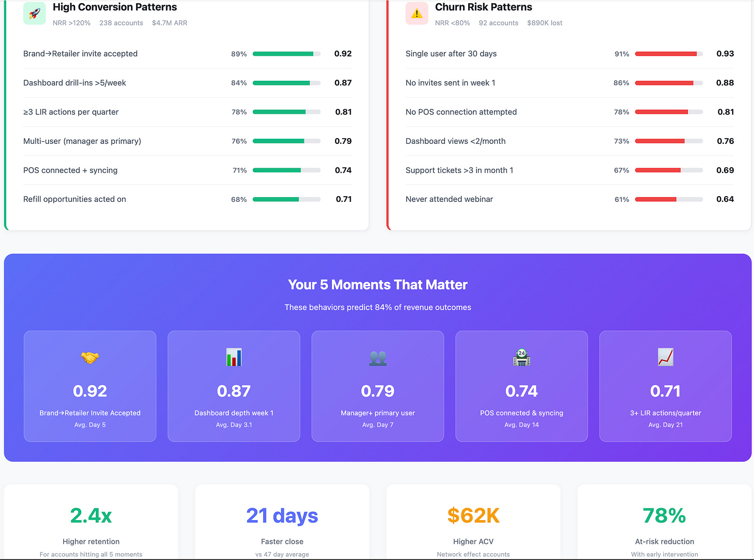Click the handshake icon on the 0.92 card

tap(90, 358)
